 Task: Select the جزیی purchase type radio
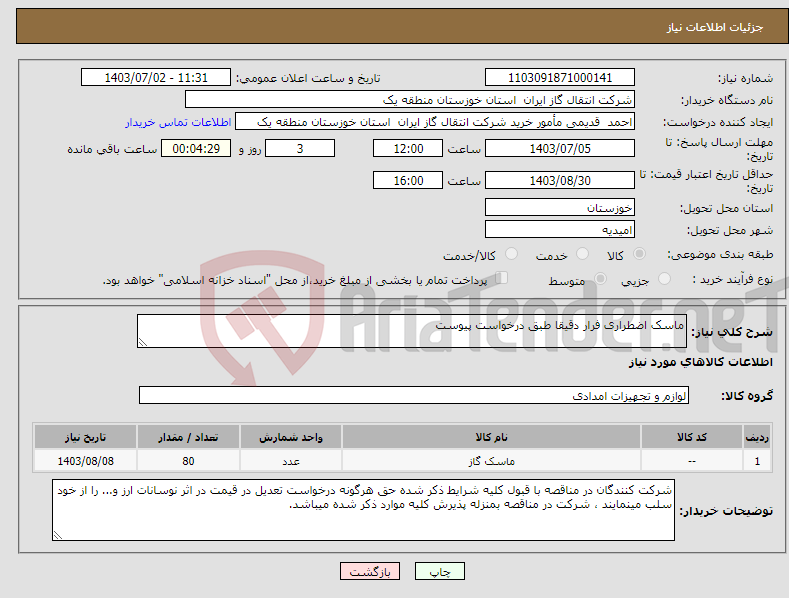click(x=664, y=278)
